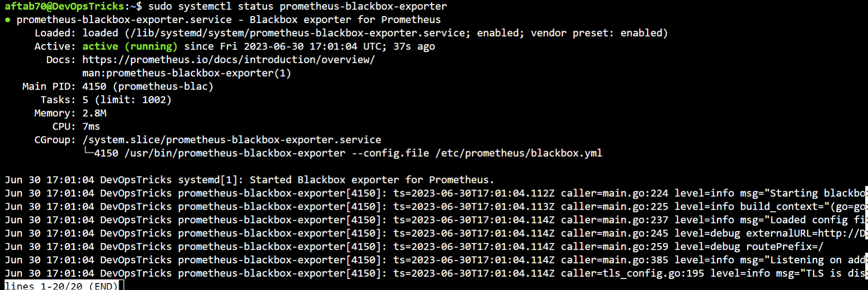Click the CGroup tree branch symbol before 4150
Viewport: 868px width, 290px height.
(88, 152)
